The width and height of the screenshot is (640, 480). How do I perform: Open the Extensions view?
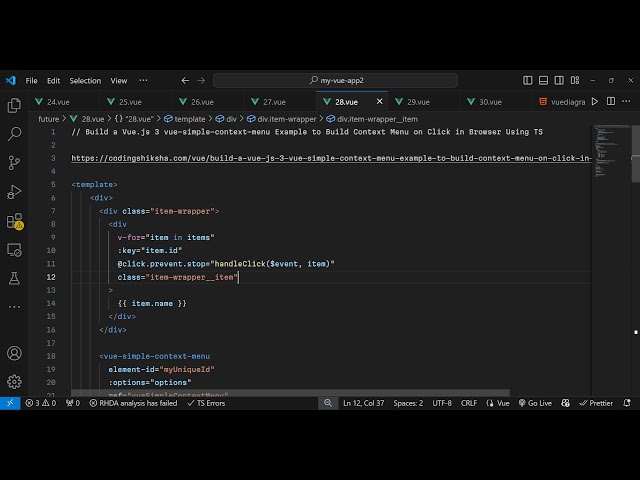[x=14, y=221]
